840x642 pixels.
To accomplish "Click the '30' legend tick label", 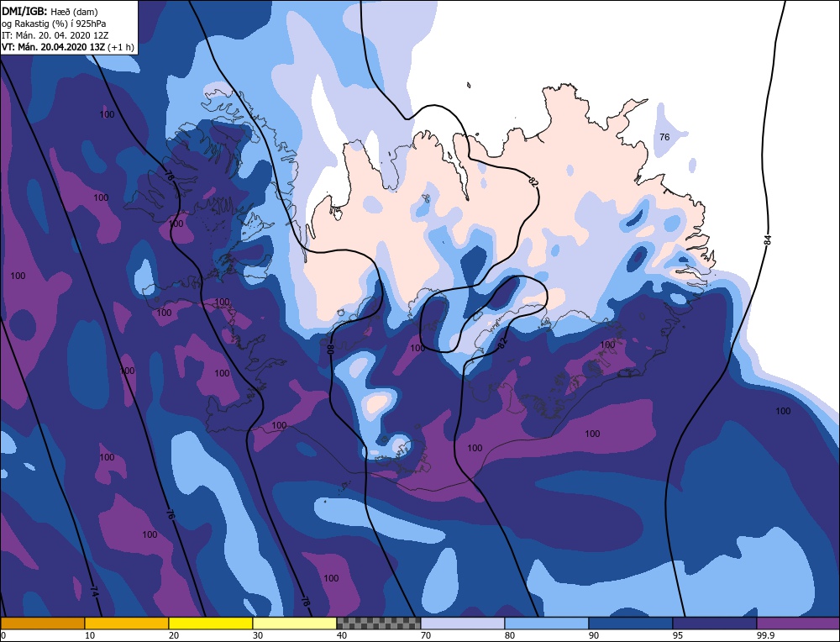I will coord(258,635).
